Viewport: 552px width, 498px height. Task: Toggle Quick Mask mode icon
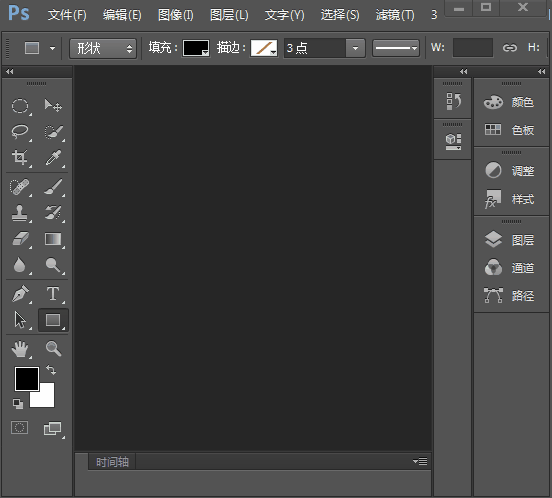pyautogui.click(x=19, y=428)
